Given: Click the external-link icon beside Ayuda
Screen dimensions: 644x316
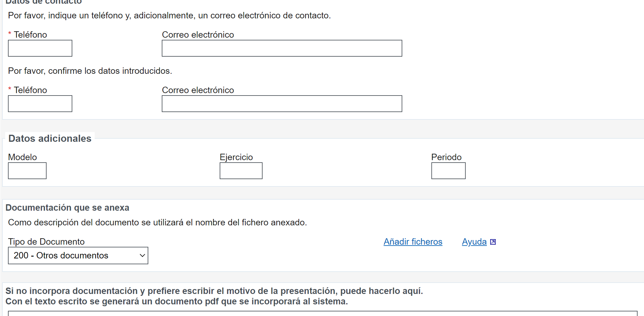Looking at the screenshot, I should click(493, 242).
